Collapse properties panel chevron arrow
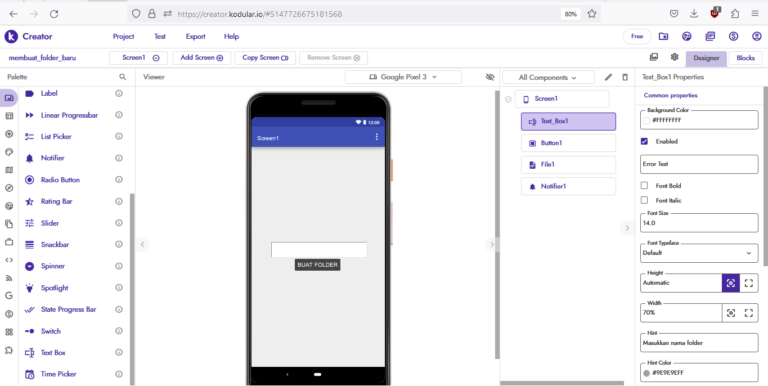Image resolution: width=768 pixels, height=386 pixels. point(627,228)
